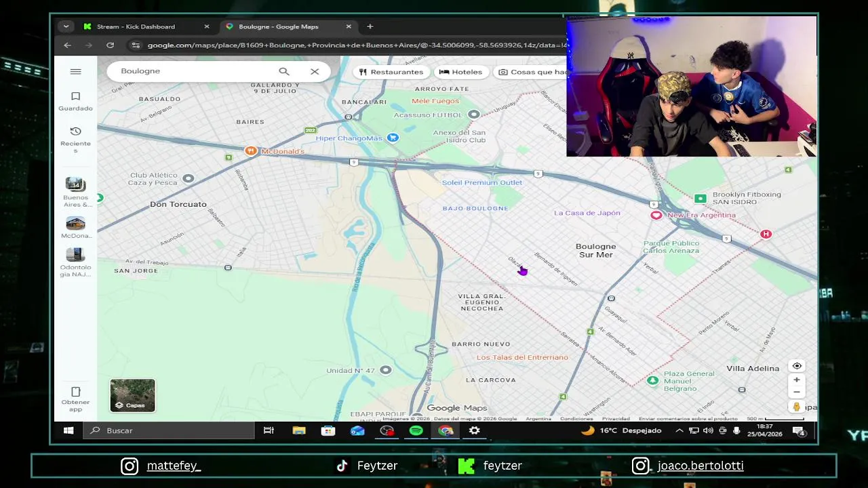The height and width of the screenshot is (488, 868).
Task: Click the Unidad N° 47 marker
Action: (x=385, y=369)
